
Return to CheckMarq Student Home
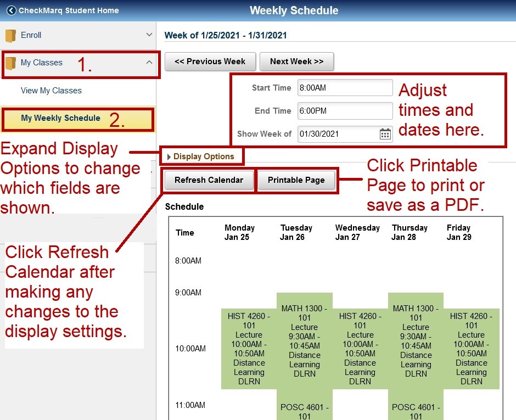point(68,10)
